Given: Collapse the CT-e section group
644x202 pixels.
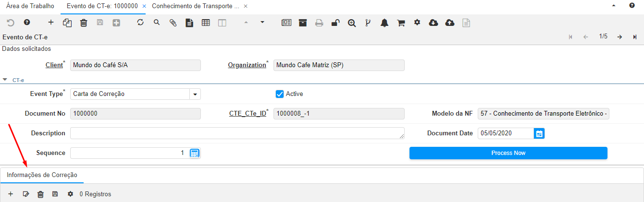Looking at the screenshot, I should pyautogui.click(x=5, y=81).
